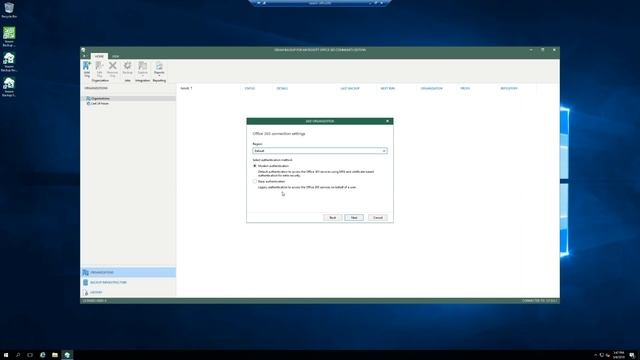Click the connected-to status bar text
This screenshot has height=360, width=640.
click(x=540, y=301)
